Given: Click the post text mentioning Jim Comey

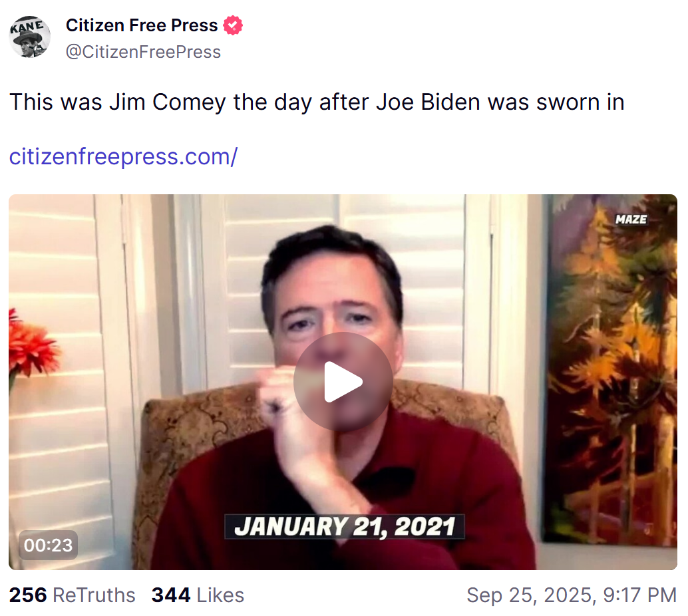Looking at the screenshot, I should pos(317,102).
